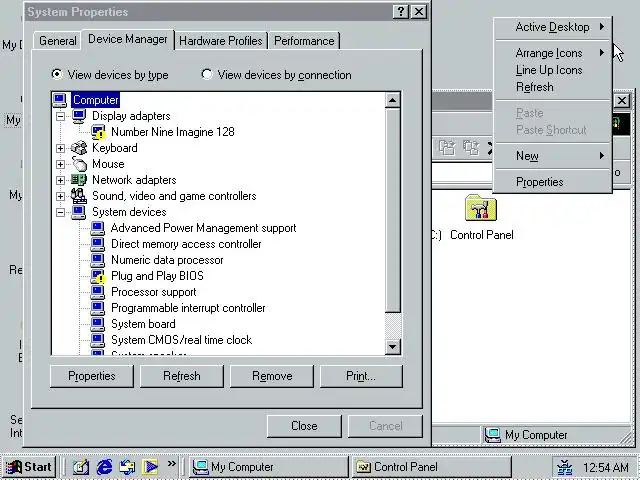
Task: Click the Numeric data processor icon
Action: coord(98,260)
